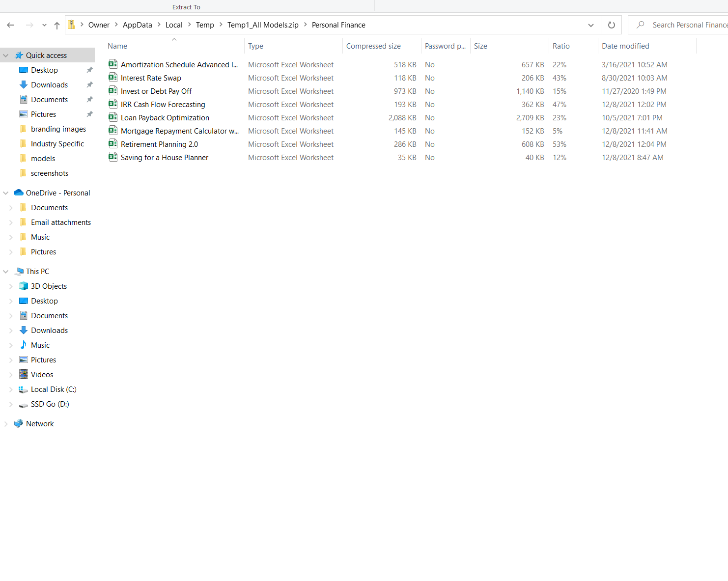Collapse the Quick access tree section
Image resolution: width=728 pixels, height=581 pixels.
tap(6, 55)
